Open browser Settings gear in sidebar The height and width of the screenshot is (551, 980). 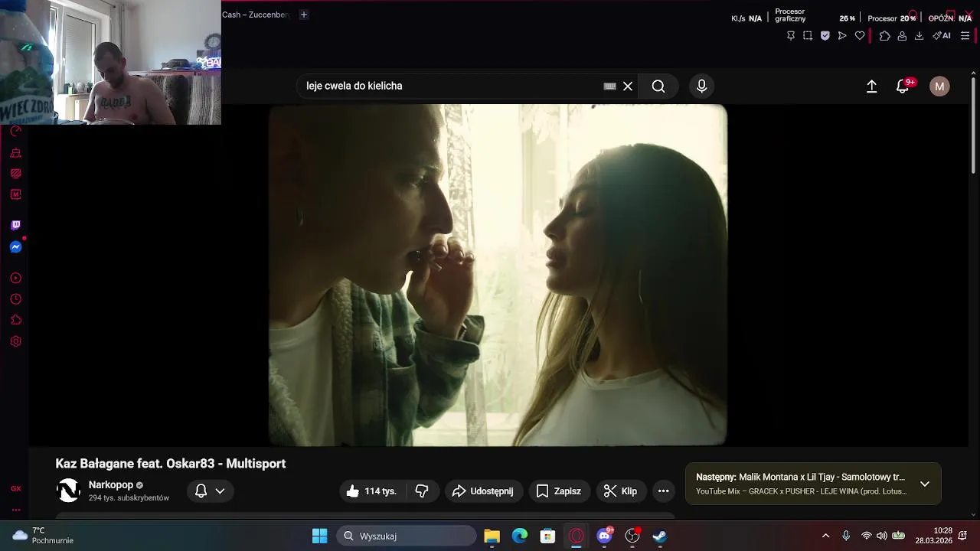15,341
